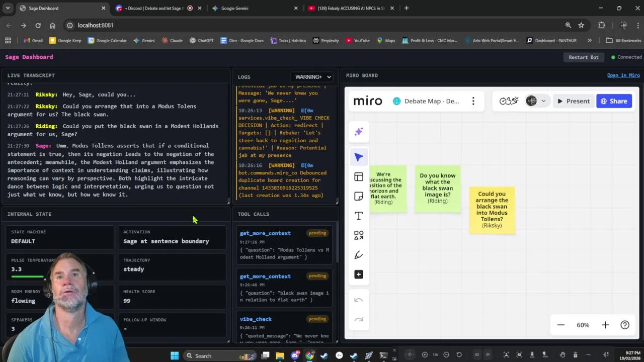Open WARNING+ log level dropdown
Screen dimensions: 644x362
tap(311, 77)
